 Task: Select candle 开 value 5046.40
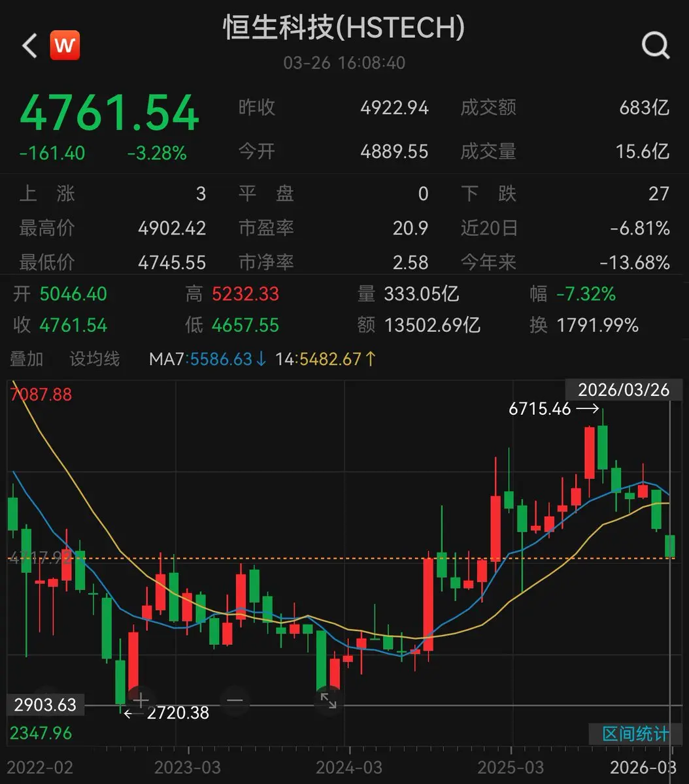73,294
